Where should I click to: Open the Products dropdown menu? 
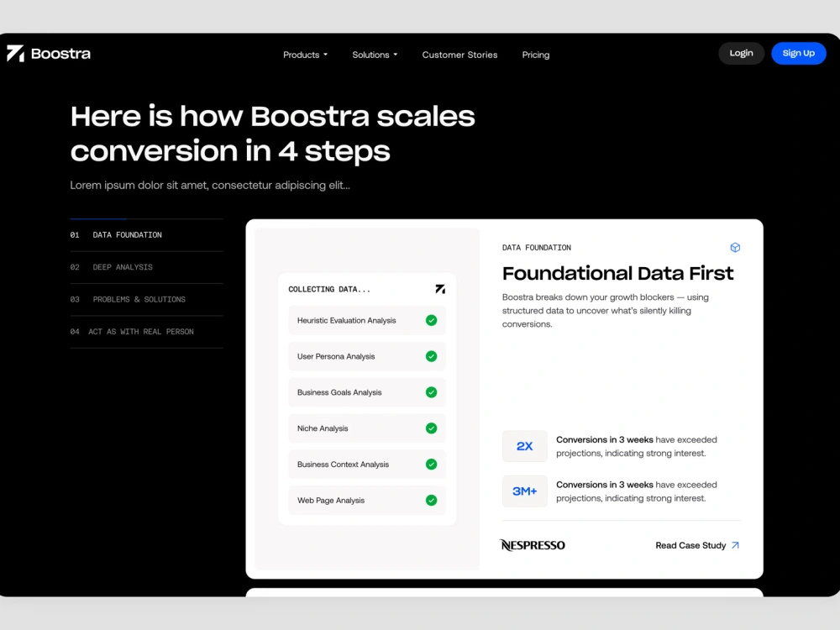(305, 55)
